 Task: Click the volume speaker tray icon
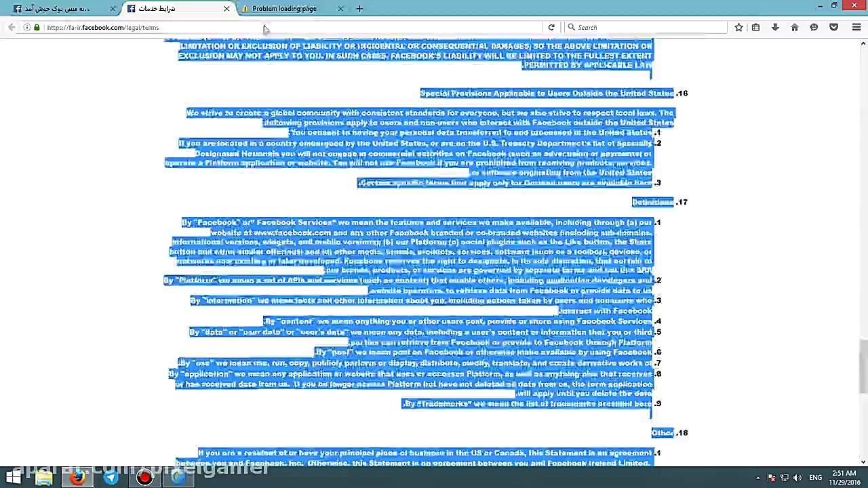click(797, 478)
